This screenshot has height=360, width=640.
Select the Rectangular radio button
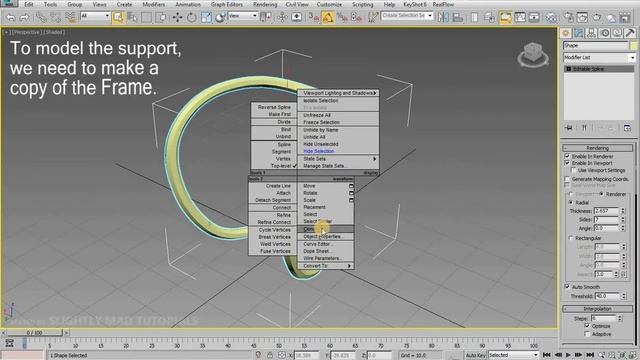click(x=571, y=238)
